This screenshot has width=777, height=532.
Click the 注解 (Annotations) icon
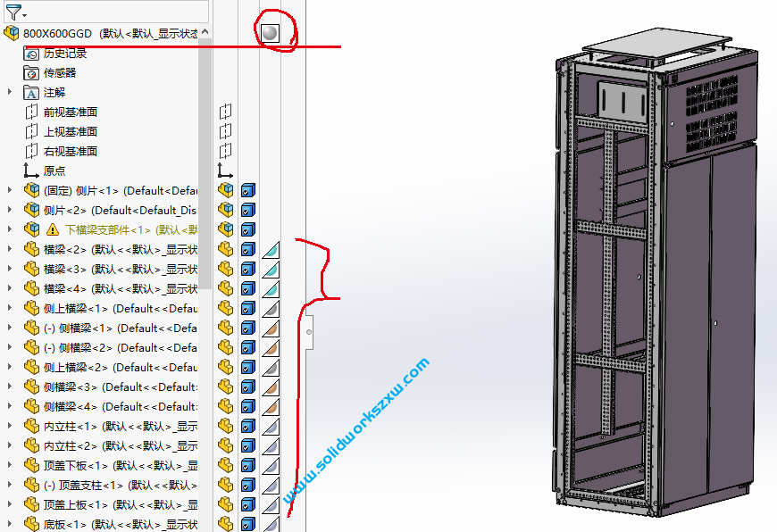point(30,92)
